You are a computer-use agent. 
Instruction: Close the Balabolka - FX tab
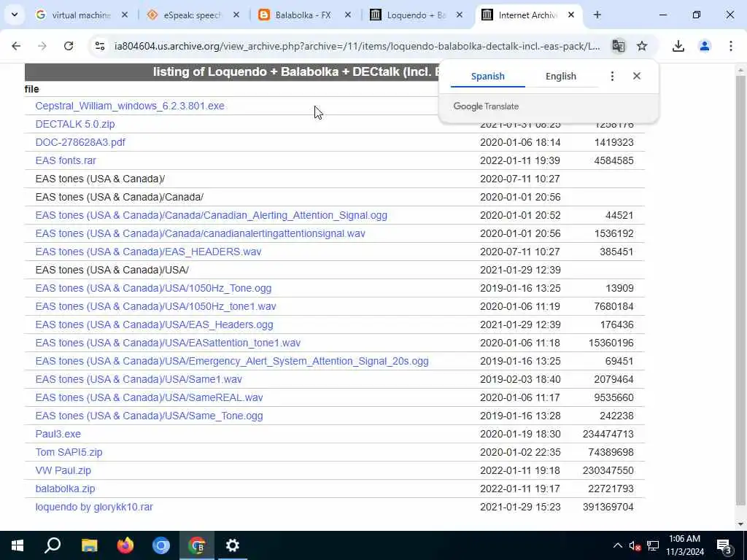348,15
